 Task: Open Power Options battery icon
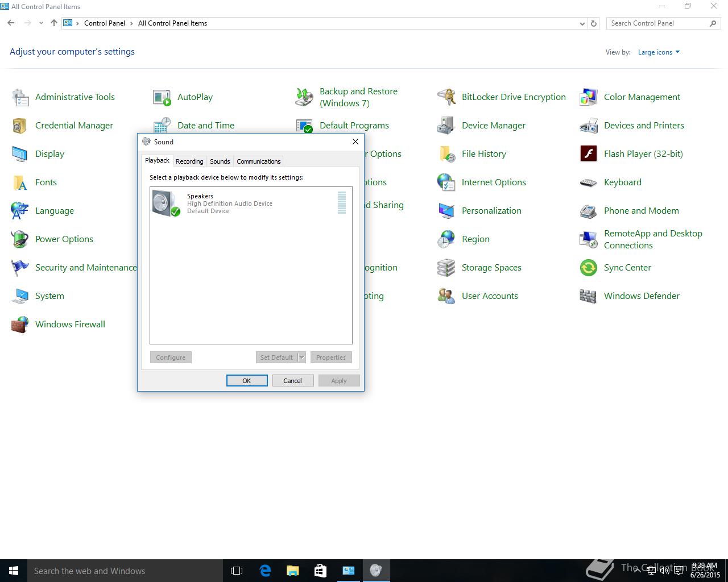(x=20, y=239)
